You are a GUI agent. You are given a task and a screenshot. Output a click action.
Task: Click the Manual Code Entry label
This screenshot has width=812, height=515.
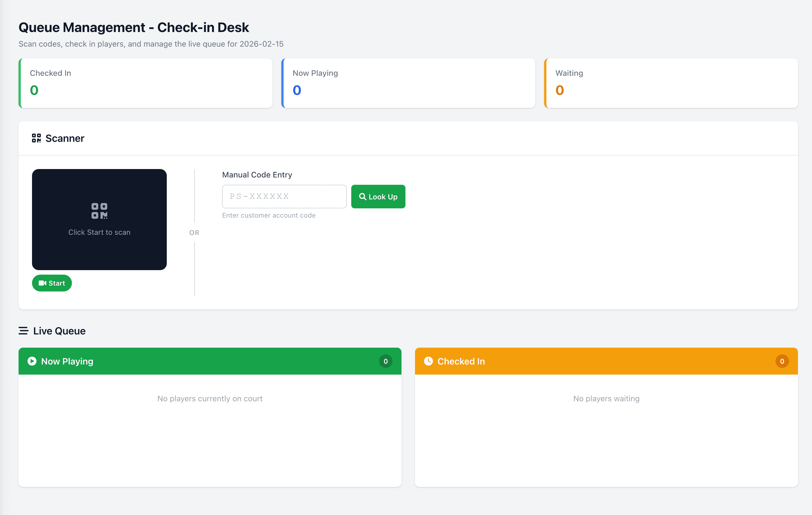(257, 175)
